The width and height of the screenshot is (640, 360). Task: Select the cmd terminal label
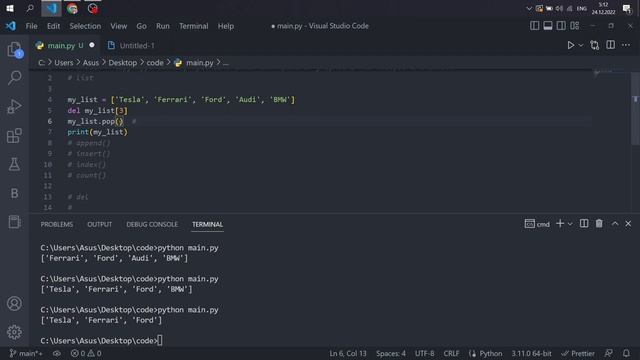pos(537,224)
